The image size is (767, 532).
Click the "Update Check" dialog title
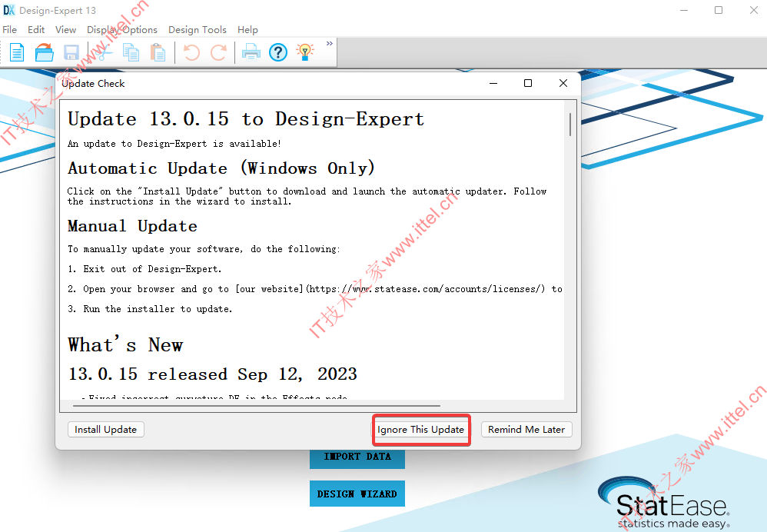93,84
